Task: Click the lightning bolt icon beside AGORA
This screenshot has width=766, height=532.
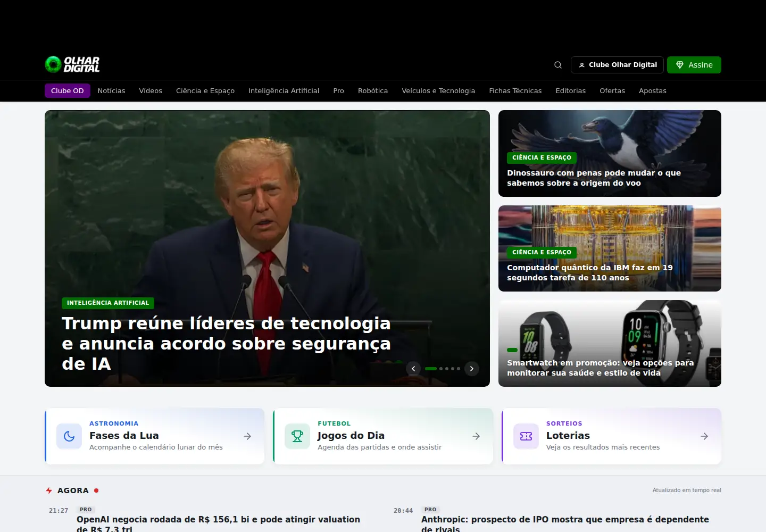Action: 49,491
